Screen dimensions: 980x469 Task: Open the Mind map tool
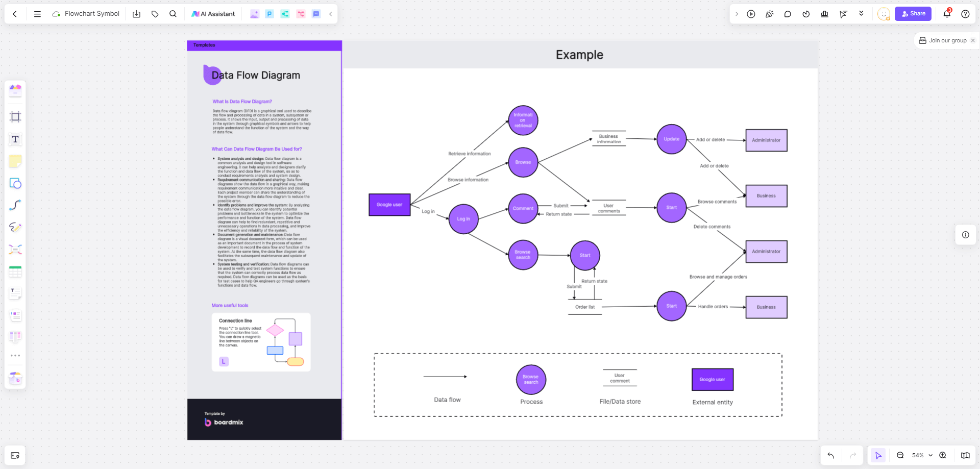click(x=15, y=250)
